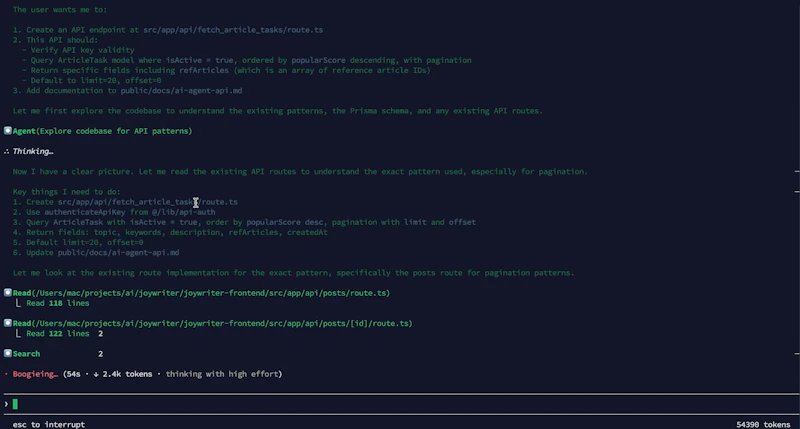Click the bullet icon before Read posts/[id]/route.ts
This screenshot has width=800, height=429.
tap(8, 323)
